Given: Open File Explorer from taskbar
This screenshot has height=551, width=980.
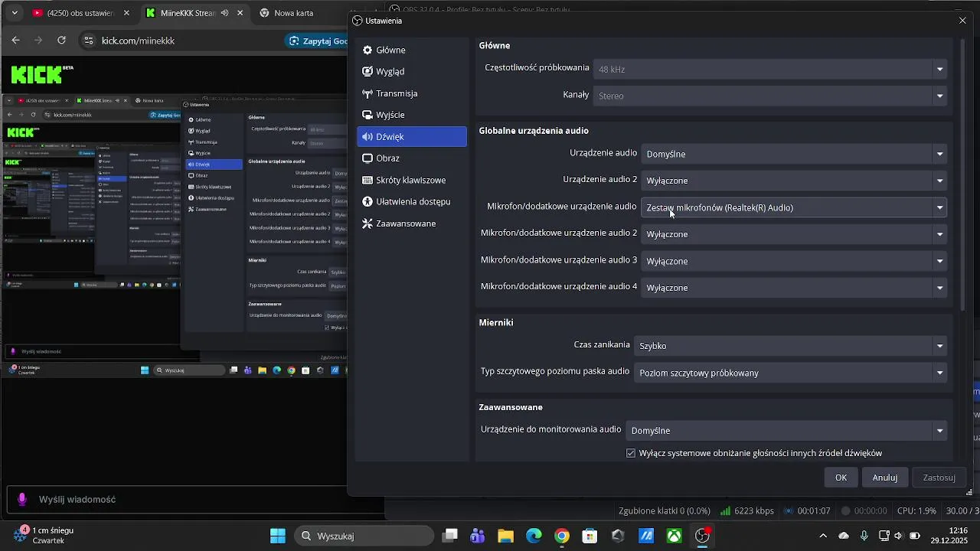Looking at the screenshot, I should [505, 536].
